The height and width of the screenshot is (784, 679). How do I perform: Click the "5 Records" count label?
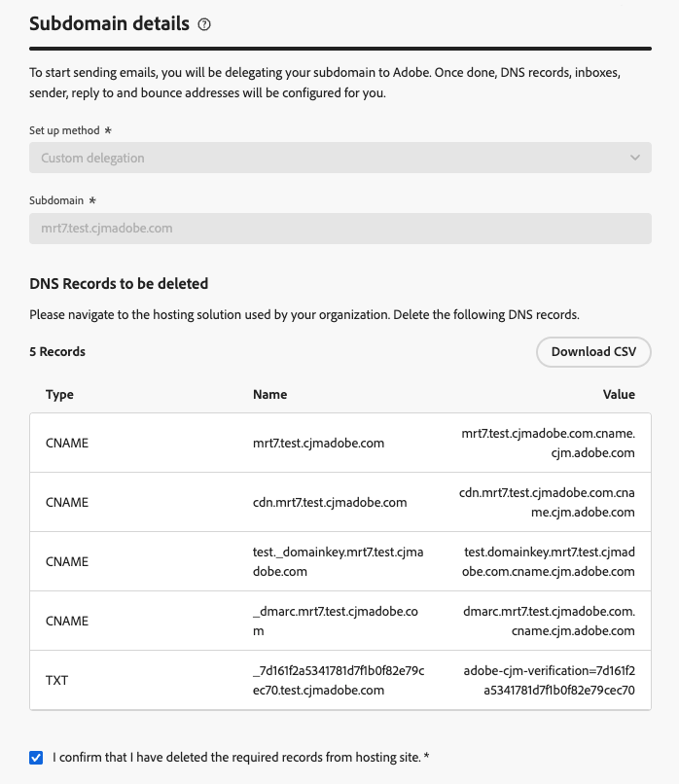(x=57, y=352)
